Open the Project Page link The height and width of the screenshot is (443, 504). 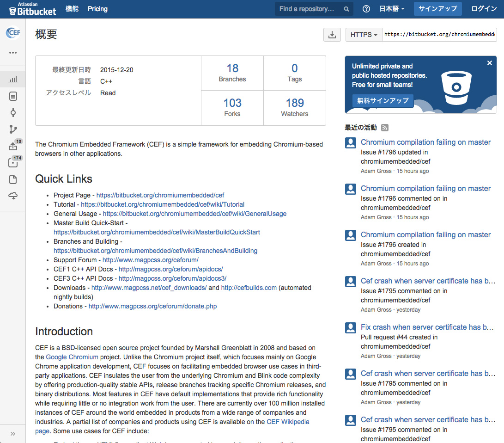tap(160, 195)
